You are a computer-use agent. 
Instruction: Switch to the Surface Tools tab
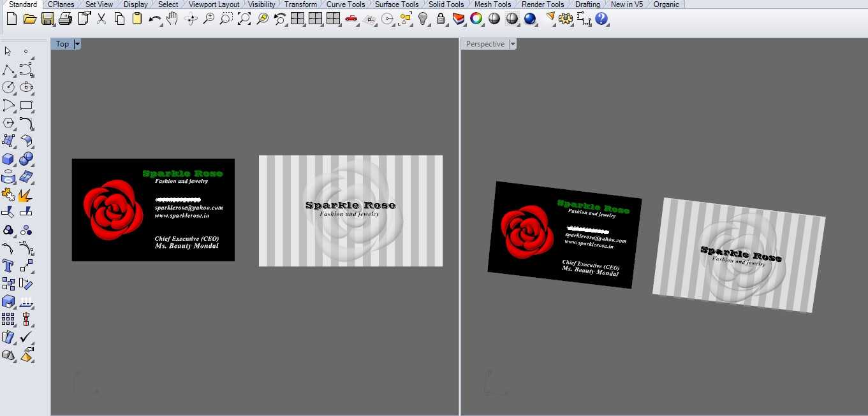pos(397,4)
